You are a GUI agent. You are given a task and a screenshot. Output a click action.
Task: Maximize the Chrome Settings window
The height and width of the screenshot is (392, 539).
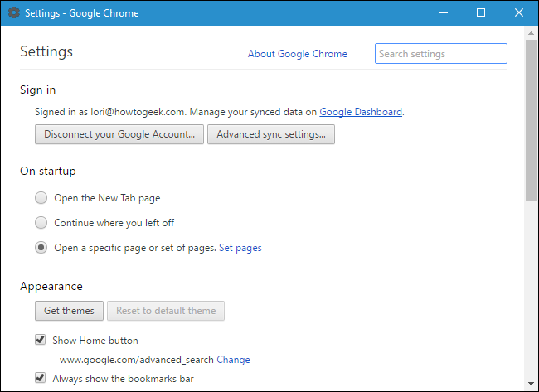point(481,13)
